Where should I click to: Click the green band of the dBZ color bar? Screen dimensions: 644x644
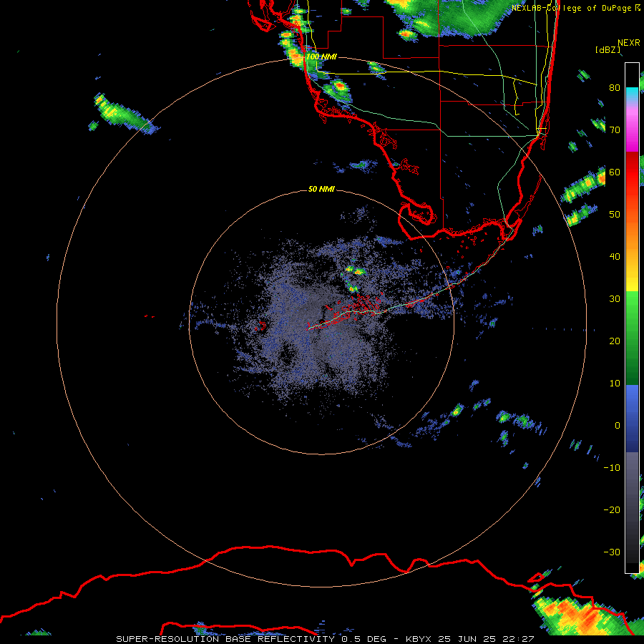click(632, 338)
